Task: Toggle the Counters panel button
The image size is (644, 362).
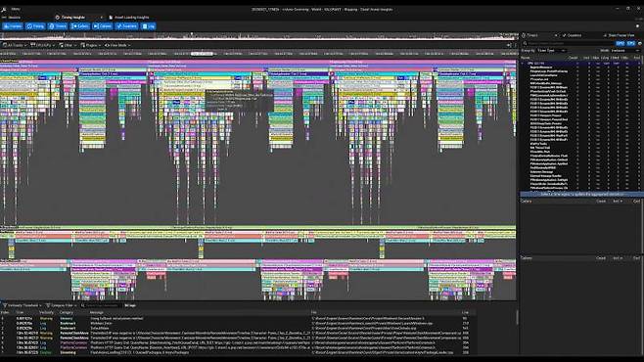Action: 126,26
